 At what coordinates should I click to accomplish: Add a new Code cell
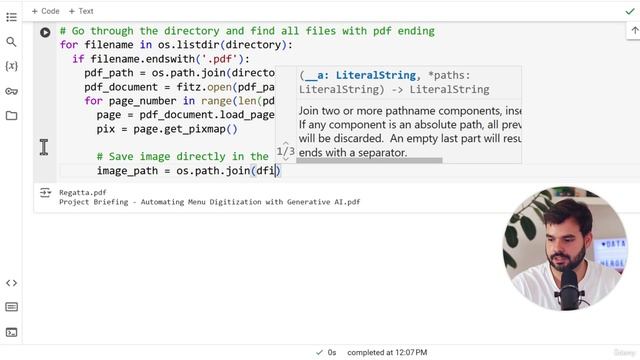point(45,11)
